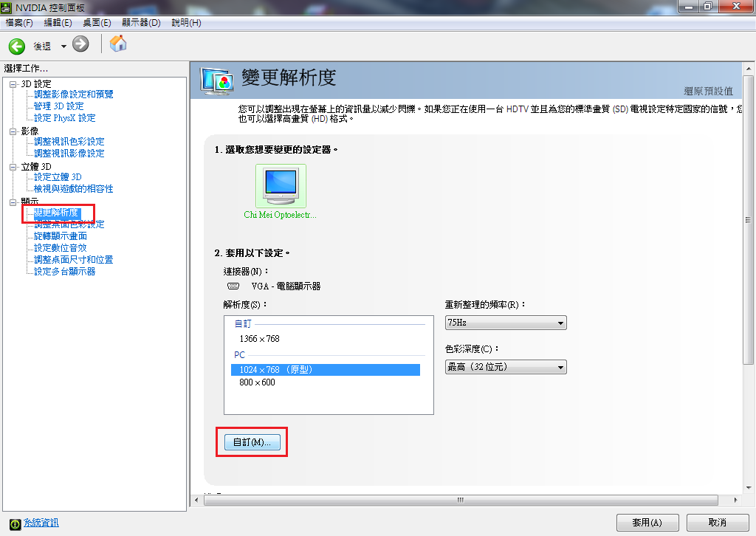Click the green Back arrow icon

coord(17,47)
